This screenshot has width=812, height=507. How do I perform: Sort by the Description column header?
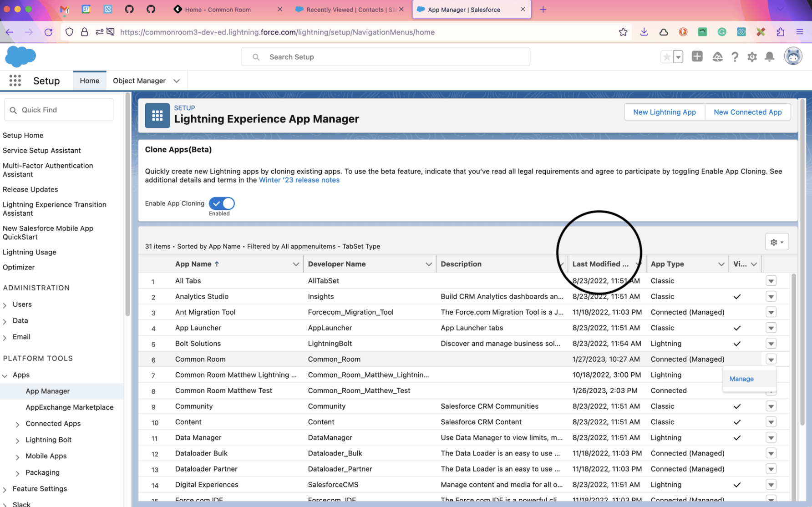click(x=461, y=264)
